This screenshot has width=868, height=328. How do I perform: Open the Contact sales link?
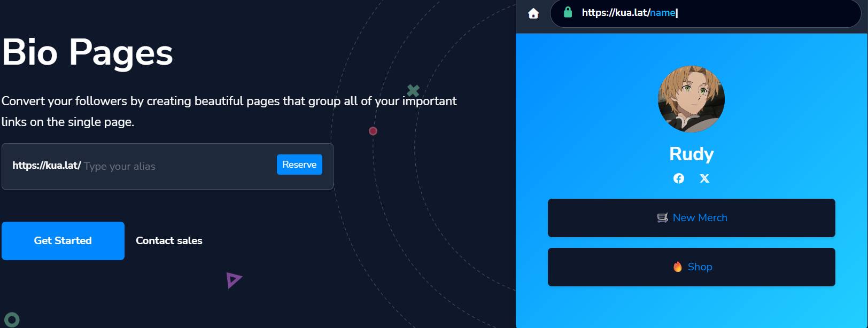tap(169, 241)
